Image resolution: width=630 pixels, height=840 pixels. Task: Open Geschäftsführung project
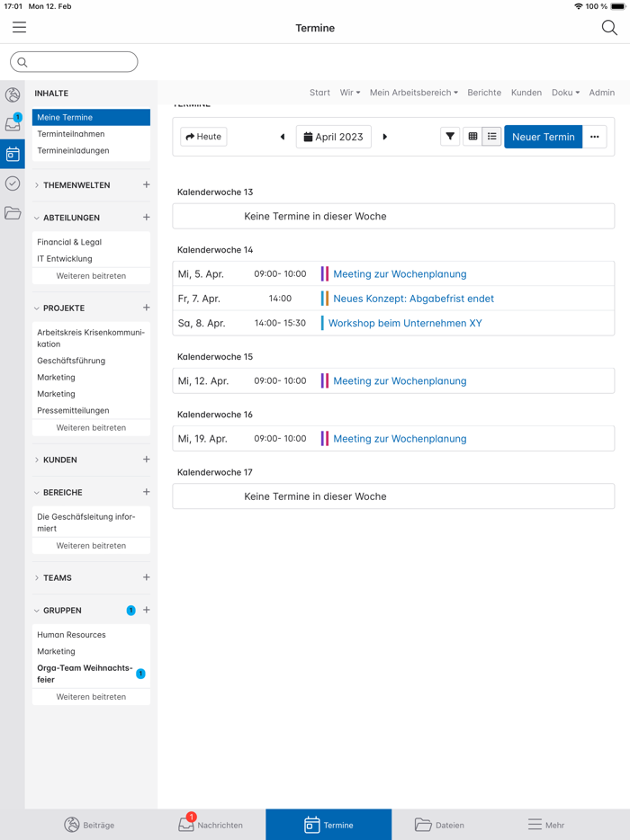[71, 361]
